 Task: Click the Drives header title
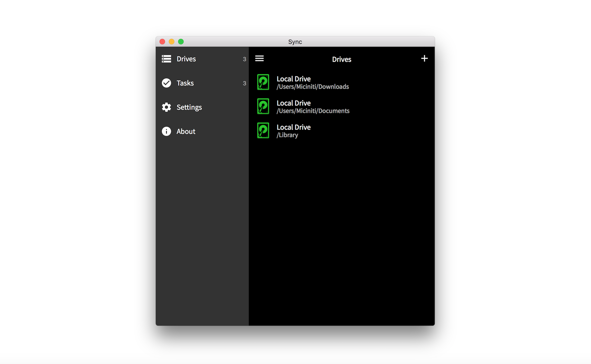click(x=341, y=59)
